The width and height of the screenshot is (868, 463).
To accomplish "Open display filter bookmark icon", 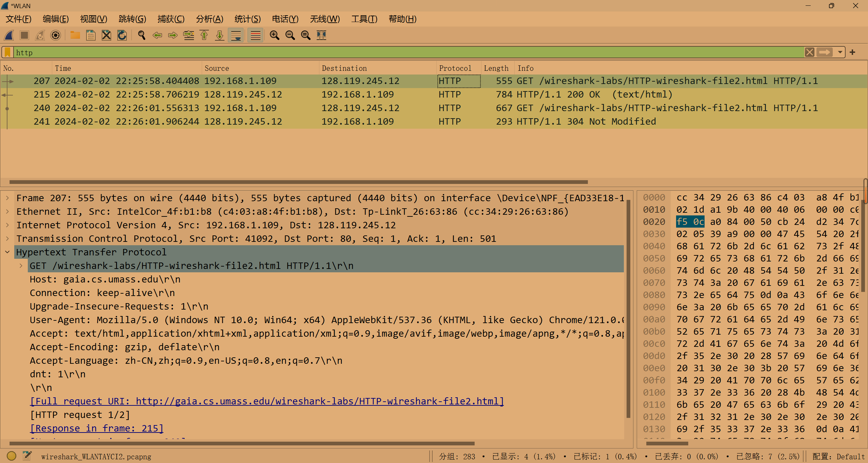I will tap(7, 52).
